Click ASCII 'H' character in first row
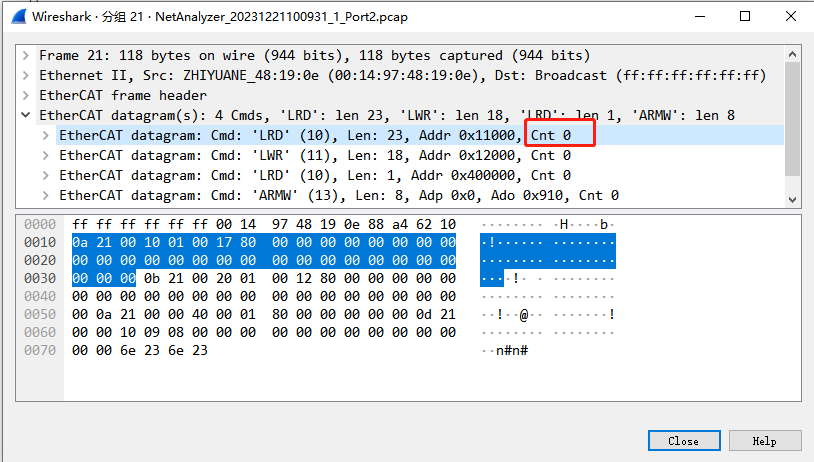Image resolution: width=814 pixels, height=462 pixels. click(x=564, y=224)
